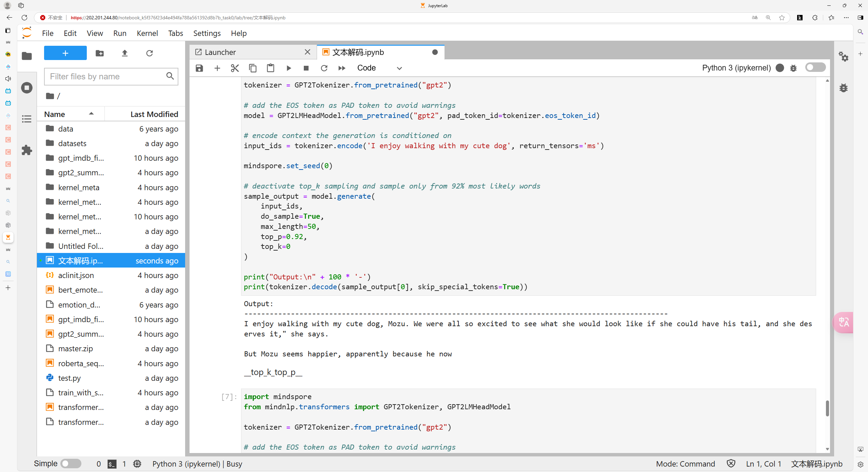The width and height of the screenshot is (868, 472).
Task: Click Python 3 (ipykernel) | Busy status text
Action: (x=197, y=464)
